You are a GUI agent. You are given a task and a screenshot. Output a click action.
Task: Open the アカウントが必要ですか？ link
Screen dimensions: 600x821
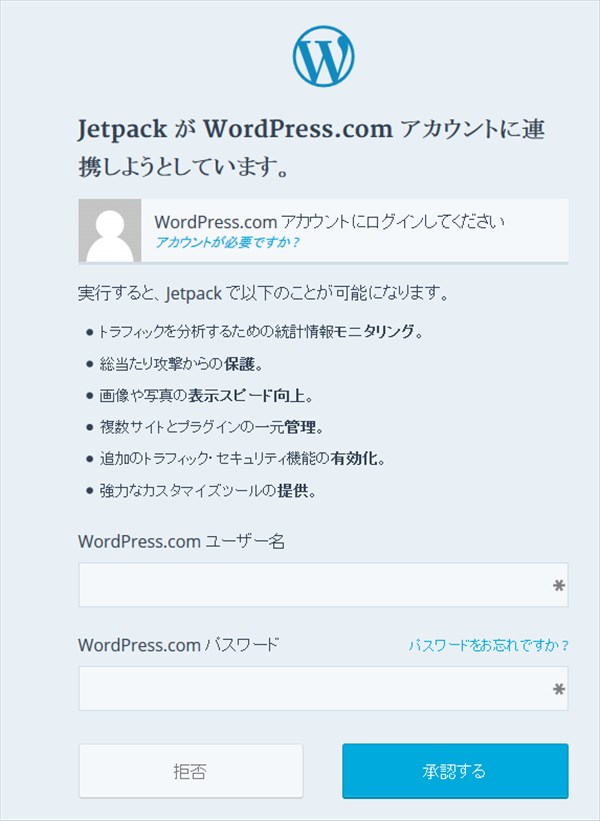(x=227, y=242)
